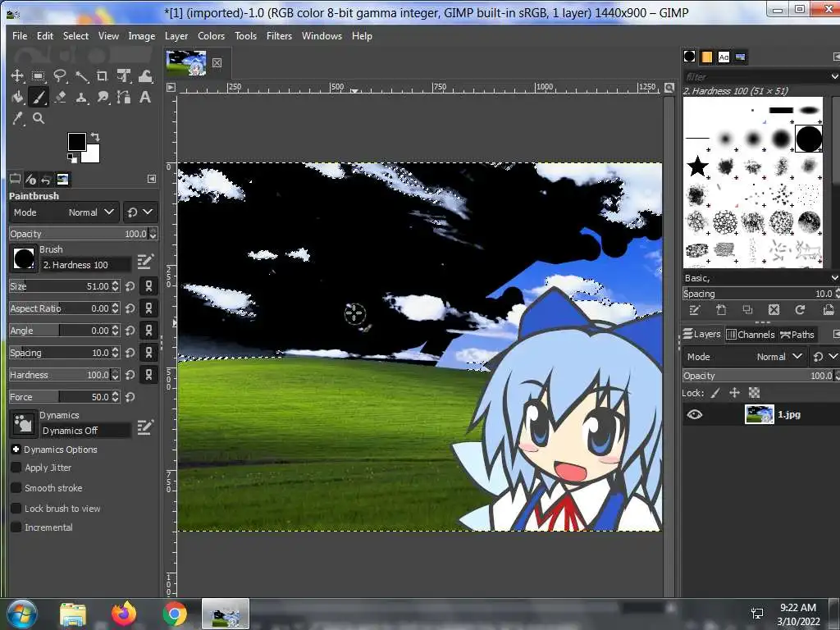Open the Images tab icon in left dock
Viewport: 840px width, 630px height.
62,179
